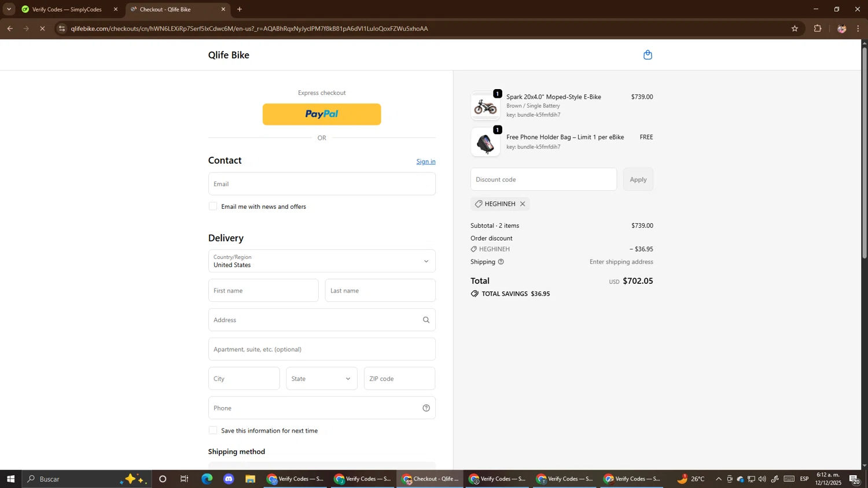Screen dimensions: 868x488
Task: Click the Email input field
Action: 322,184
